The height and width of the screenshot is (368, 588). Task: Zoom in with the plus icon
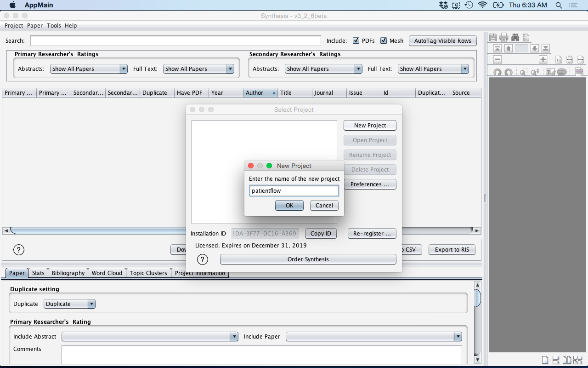[543, 59]
